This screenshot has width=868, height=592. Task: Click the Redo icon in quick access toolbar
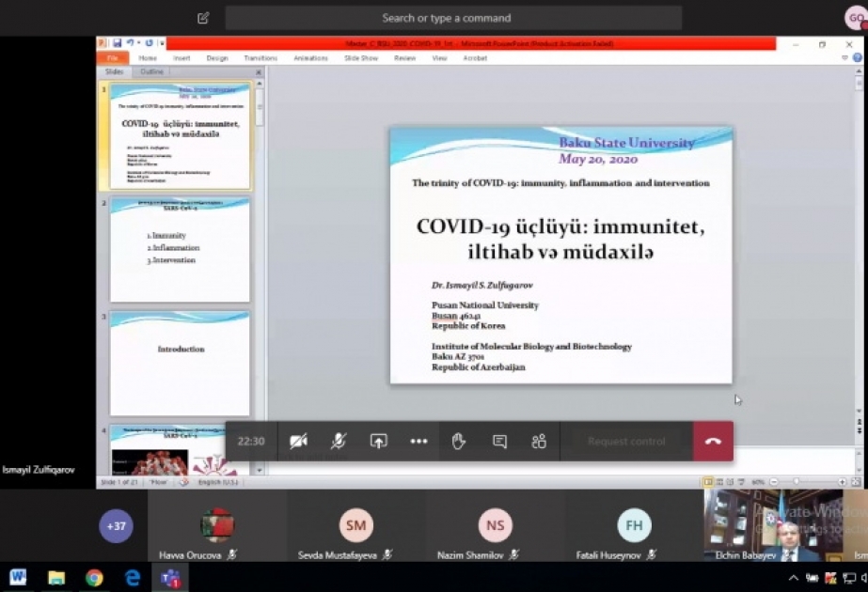tap(149, 42)
